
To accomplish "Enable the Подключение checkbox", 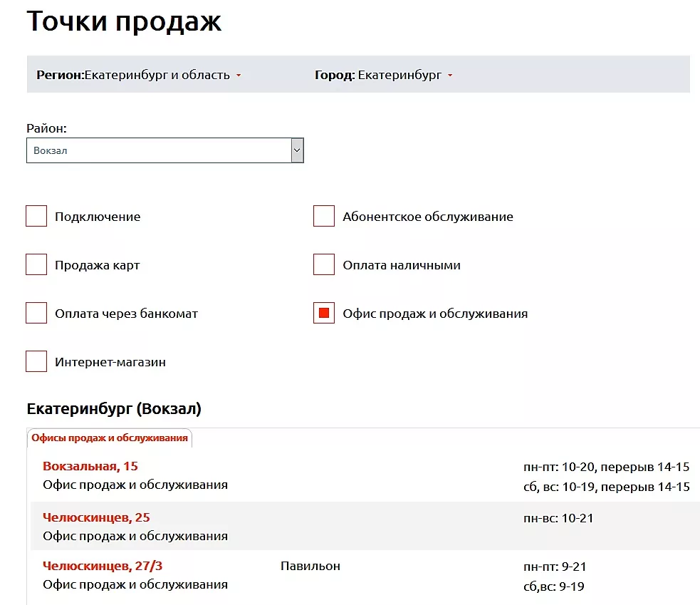I will pos(36,217).
